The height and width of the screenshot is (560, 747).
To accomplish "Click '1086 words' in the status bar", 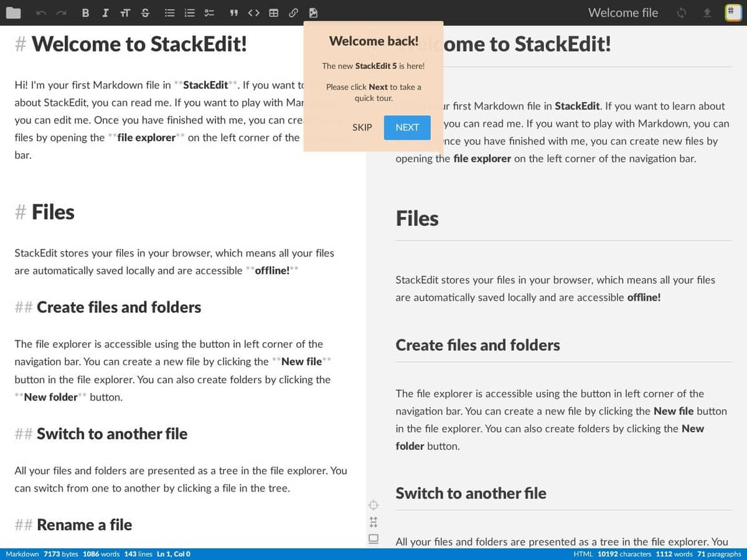I will point(101,554).
